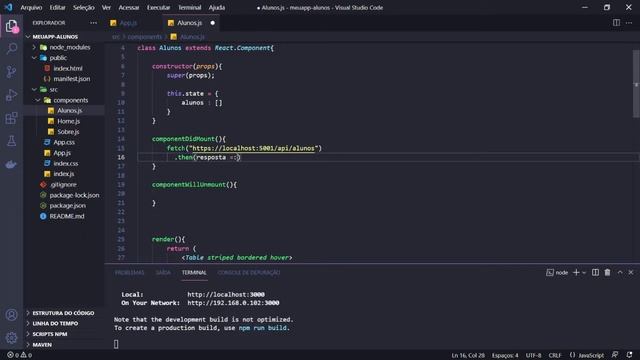Create a new terminal with plus icon
640x360 pixels.
(576, 272)
